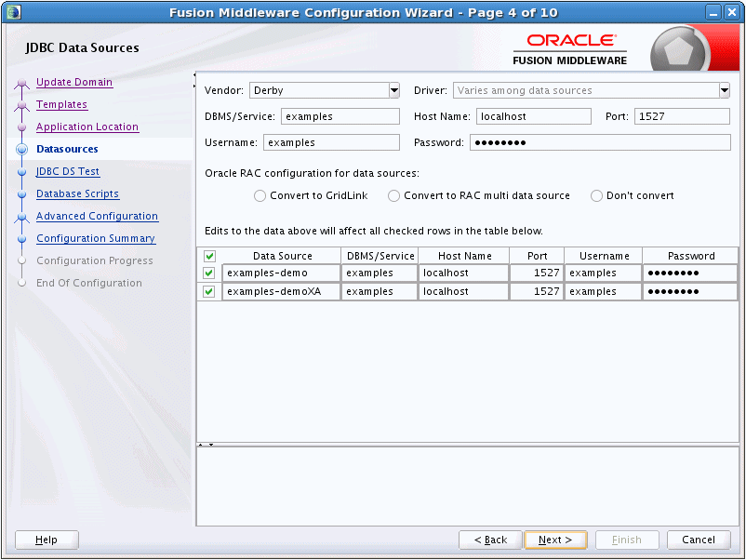
Task: Click the pentagon emblem in header
Action: tap(678, 51)
